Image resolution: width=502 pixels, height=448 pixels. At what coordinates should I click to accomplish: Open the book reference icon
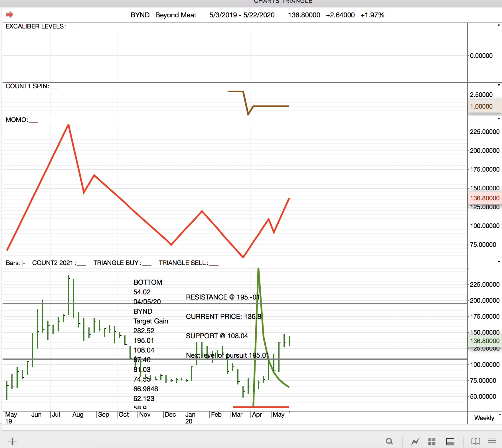(475, 441)
